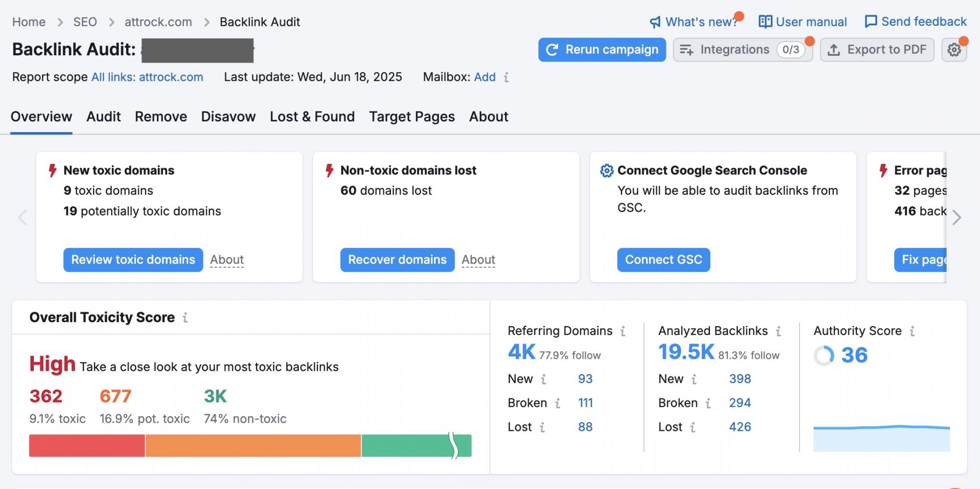980x489 pixels.
Task: Click Home in the breadcrumb
Action: pyautogui.click(x=29, y=22)
